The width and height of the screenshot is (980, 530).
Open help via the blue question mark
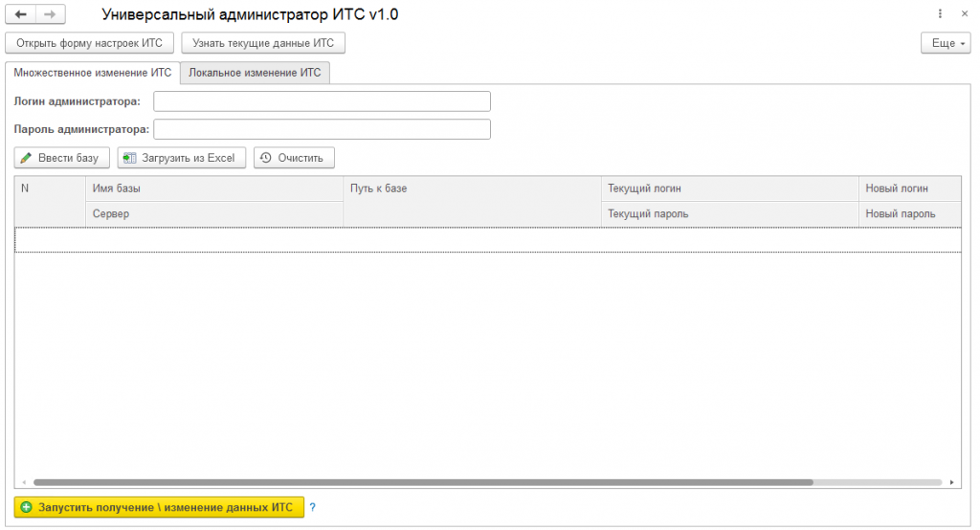(313, 507)
